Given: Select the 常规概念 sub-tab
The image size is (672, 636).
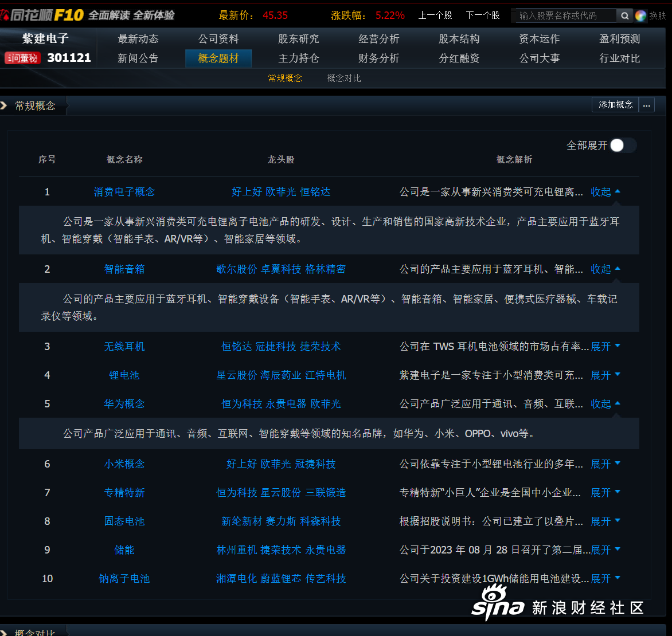Looking at the screenshot, I should coord(285,78).
